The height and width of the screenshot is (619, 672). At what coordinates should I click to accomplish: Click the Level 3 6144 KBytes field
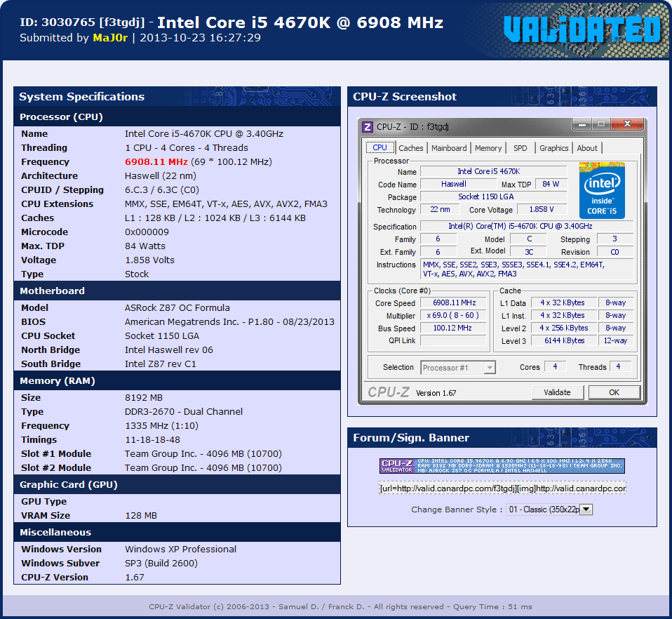click(x=564, y=340)
